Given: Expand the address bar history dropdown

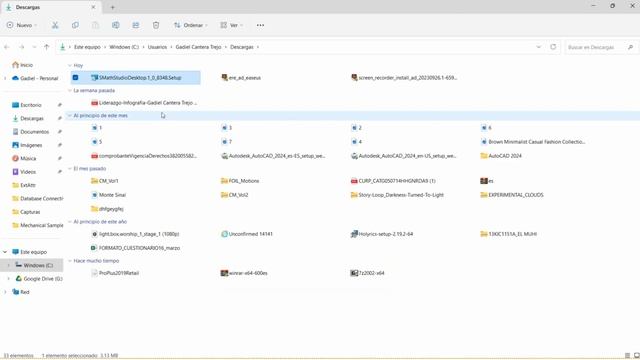Looking at the screenshot, I should pyautogui.click(x=538, y=47).
